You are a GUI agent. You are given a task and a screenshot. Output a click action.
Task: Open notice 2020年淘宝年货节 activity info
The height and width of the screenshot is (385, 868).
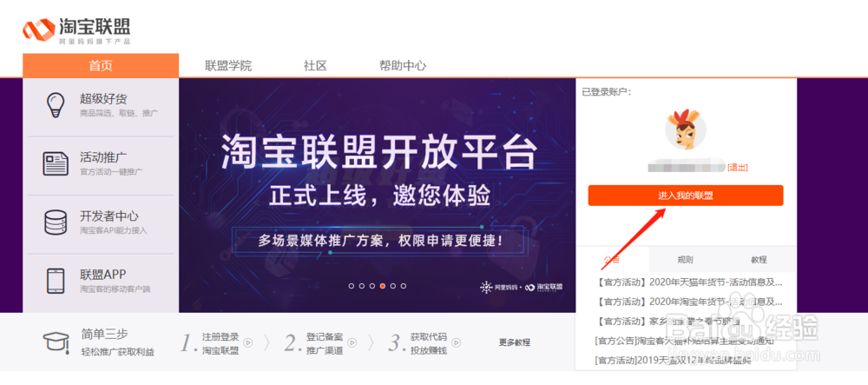point(689,302)
